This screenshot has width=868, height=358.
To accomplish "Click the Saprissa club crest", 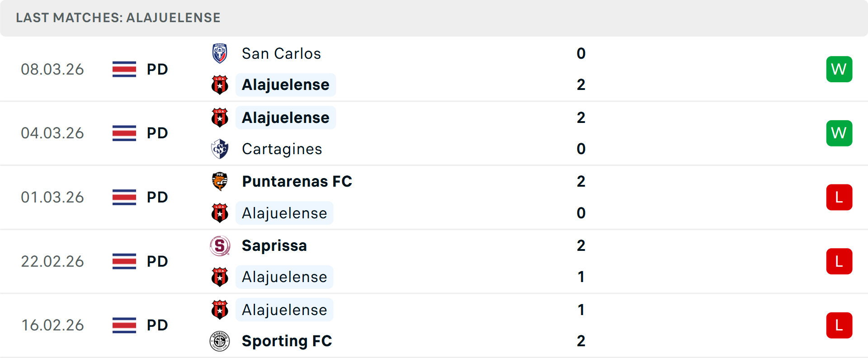I will (x=220, y=245).
